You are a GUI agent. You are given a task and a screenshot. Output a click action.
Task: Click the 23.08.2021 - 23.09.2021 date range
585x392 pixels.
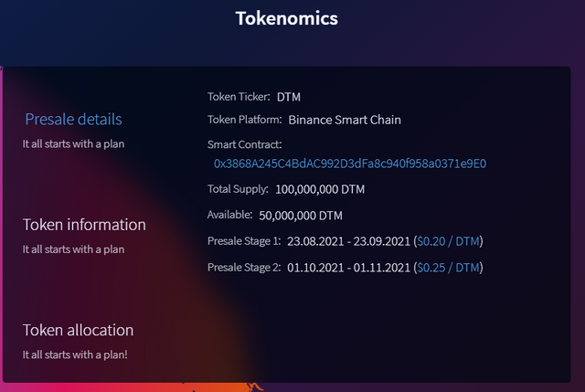pos(347,241)
